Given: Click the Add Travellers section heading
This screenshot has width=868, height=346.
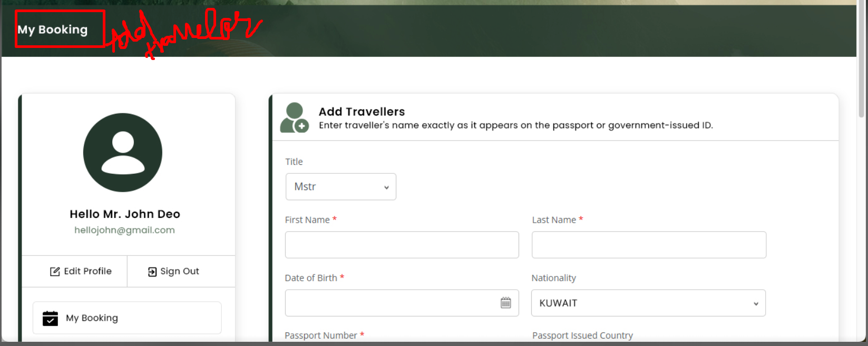Looking at the screenshot, I should coord(362,112).
